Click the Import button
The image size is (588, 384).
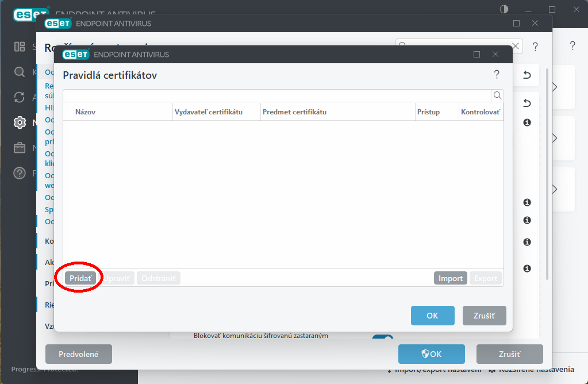[x=450, y=278]
